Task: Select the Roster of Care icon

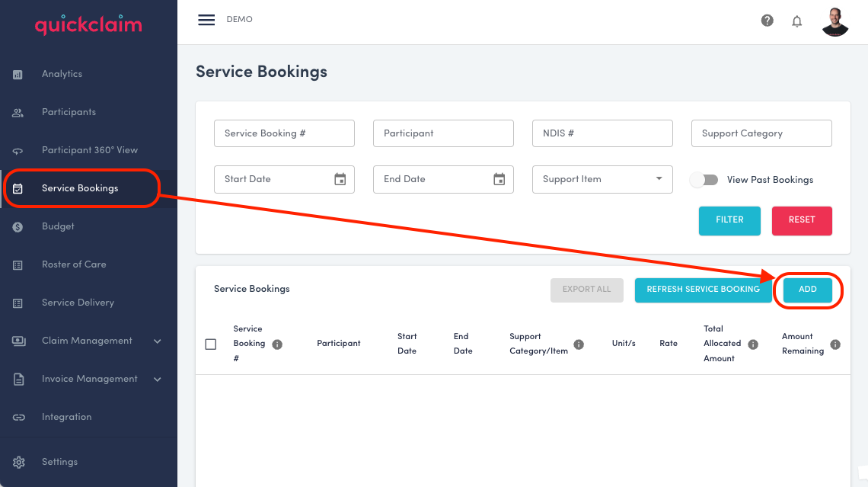Action: [x=18, y=264]
